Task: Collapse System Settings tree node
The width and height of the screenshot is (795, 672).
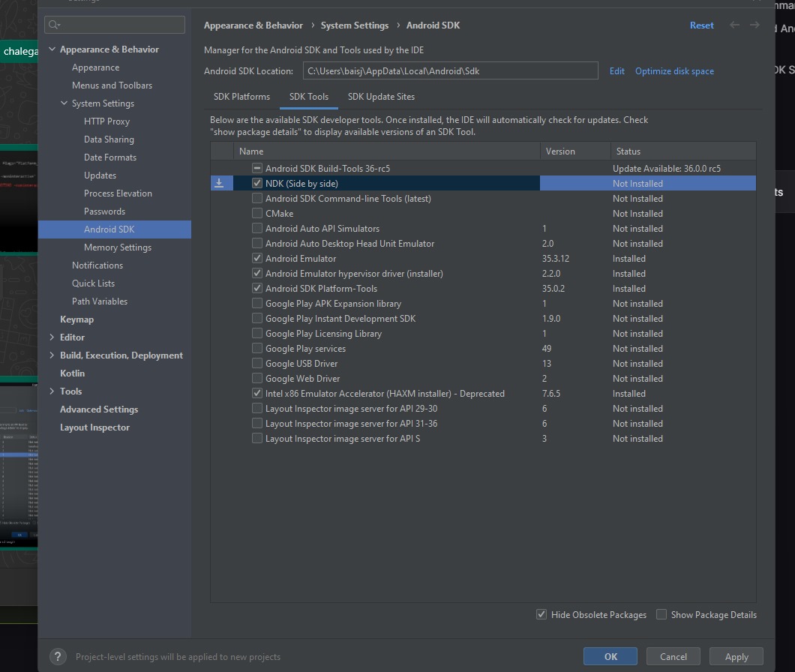Action: pos(64,103)
